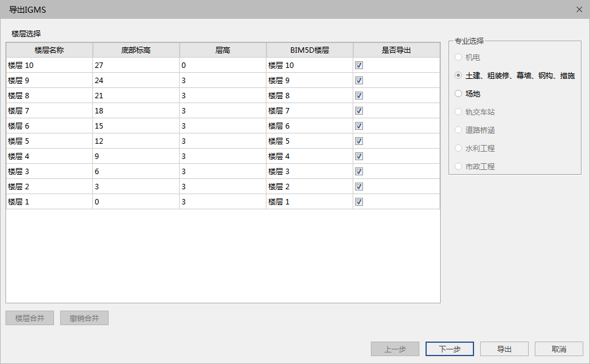
Task: Select 楼层 3 in 楼层名称 column
Action: pos(49,172)
